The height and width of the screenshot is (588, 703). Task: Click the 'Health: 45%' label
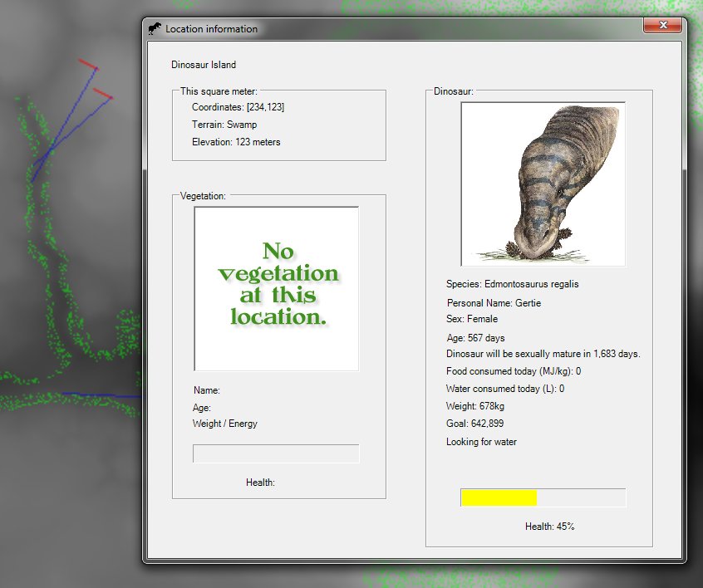coord(549,527)
